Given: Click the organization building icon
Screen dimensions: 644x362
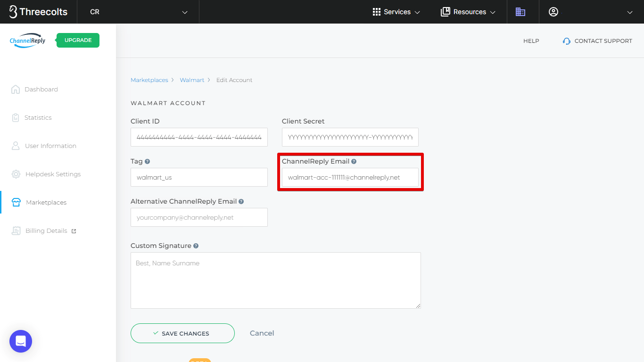Looking at the screenshot, I should pyautogui.click(x=520, y=12).
